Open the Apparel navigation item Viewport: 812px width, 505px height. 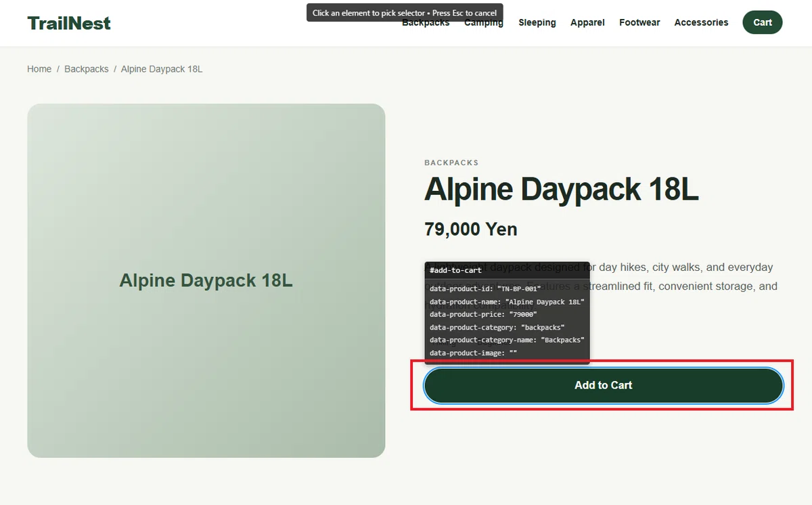(587, 22)
